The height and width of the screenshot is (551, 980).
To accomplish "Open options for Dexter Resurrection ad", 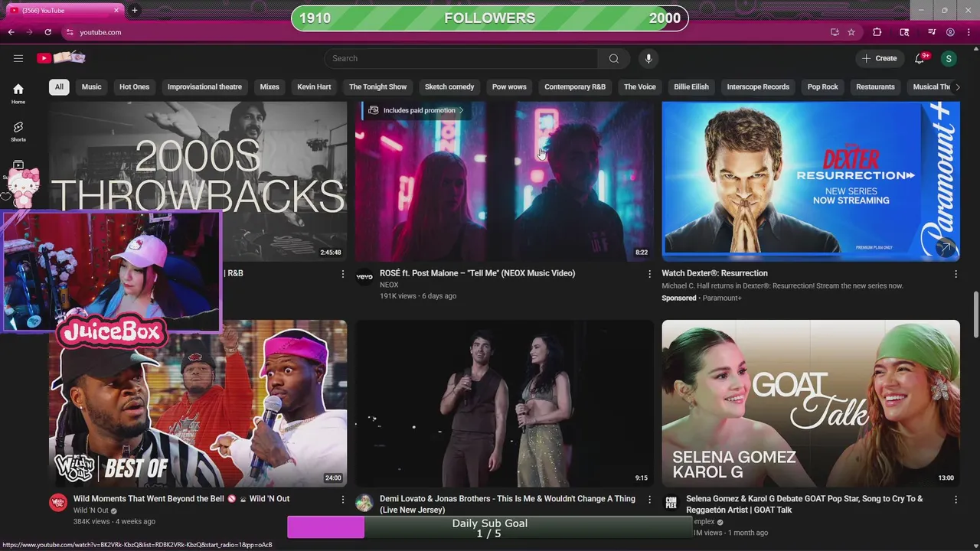I will tap(955, 274).
